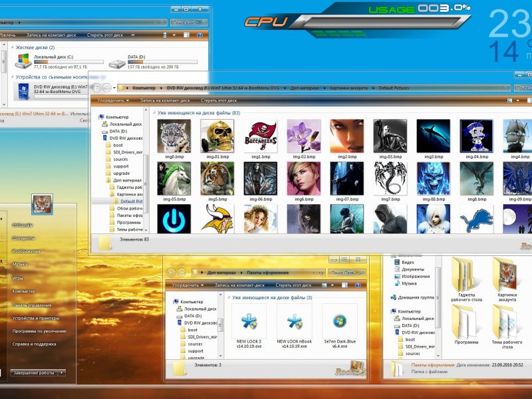Click Стереть этот диск in Default Pictures toolbar
Image resolution: width=532 pixels, height=399 pixels.
tap(219, 100)
